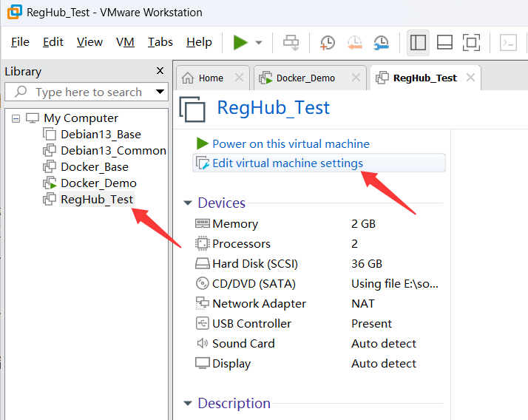Click the Debian13_Base VM icon
This screenshot has height=420, width=528.
click(50, 134)
